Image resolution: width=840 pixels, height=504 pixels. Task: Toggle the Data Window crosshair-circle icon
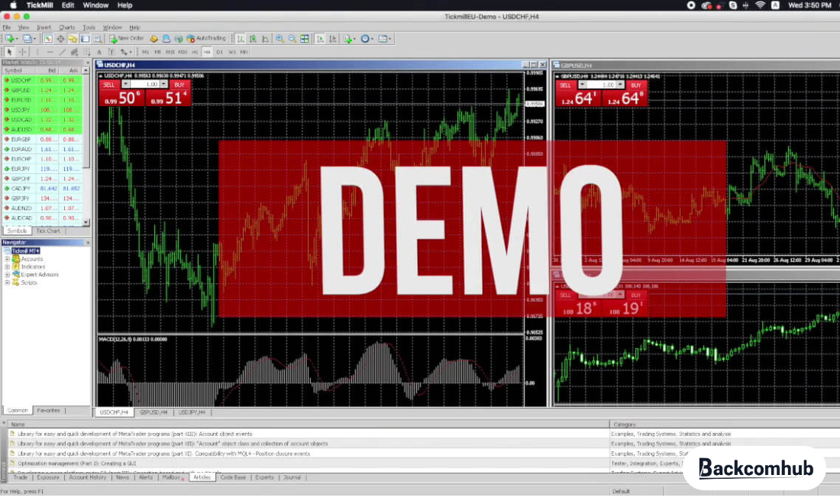(60, 38)
